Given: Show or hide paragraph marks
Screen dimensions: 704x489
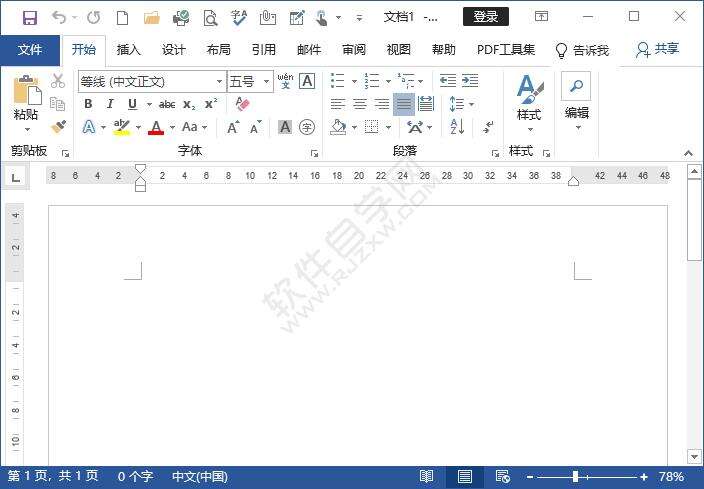Looking at the screenshot, I should coord(488,127).
